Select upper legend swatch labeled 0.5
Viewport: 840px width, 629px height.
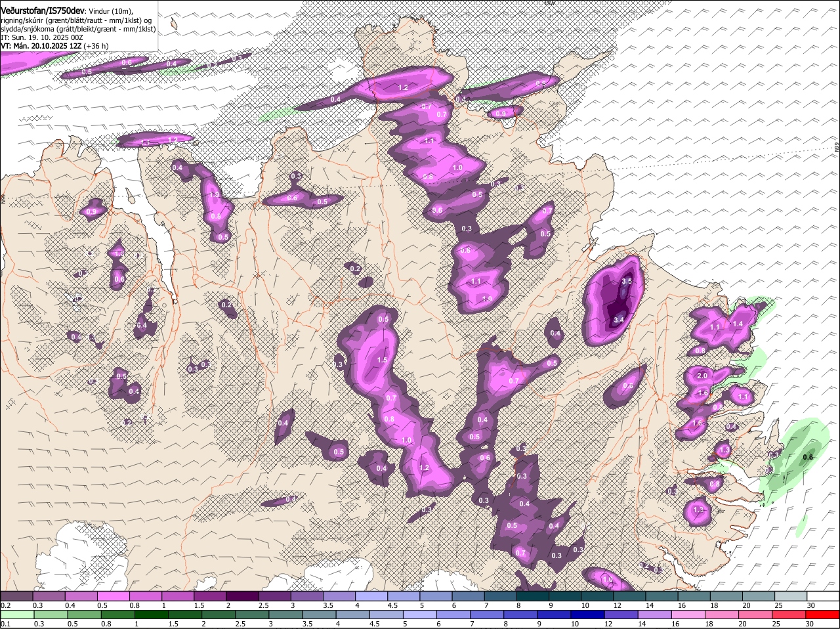pyautogui.click(x=113, y=596)
